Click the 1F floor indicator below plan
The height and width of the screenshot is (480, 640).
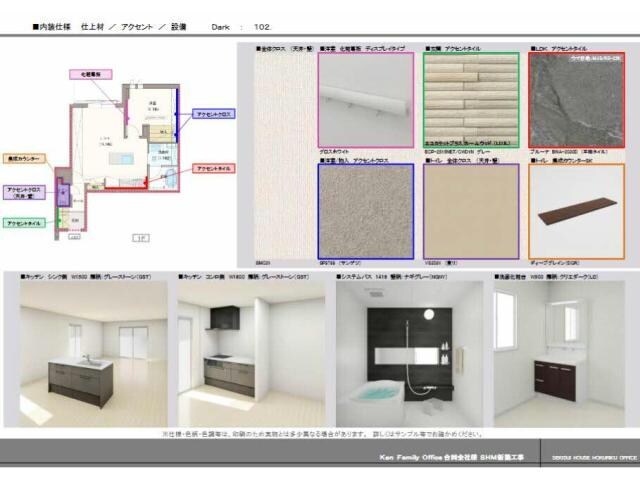coord(140,238)
